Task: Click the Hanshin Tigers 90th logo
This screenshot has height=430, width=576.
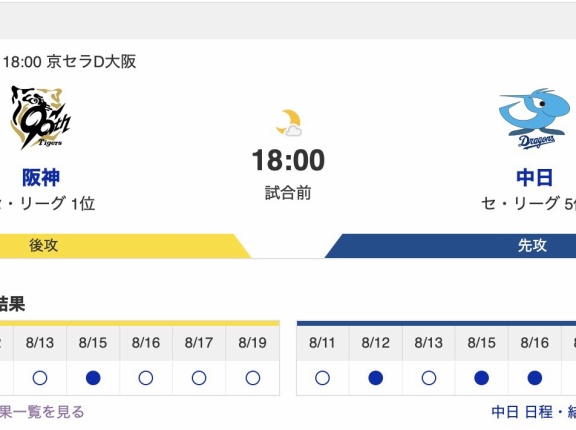Action: pos(40,118)
